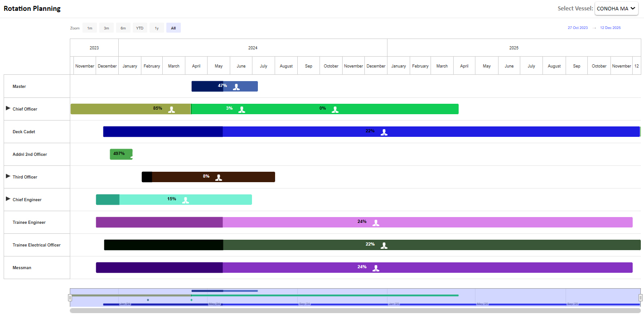The image size is (644, 319).
Task: Set zoom range to 1m
Action: (x=90, y=28)
